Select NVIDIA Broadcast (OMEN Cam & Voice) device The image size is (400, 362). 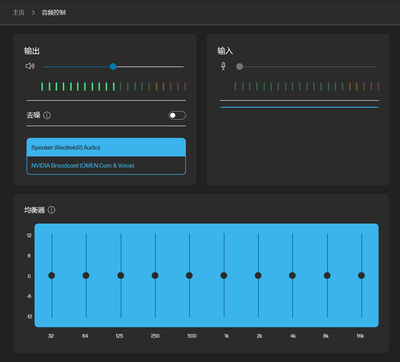tap(106, 165)
